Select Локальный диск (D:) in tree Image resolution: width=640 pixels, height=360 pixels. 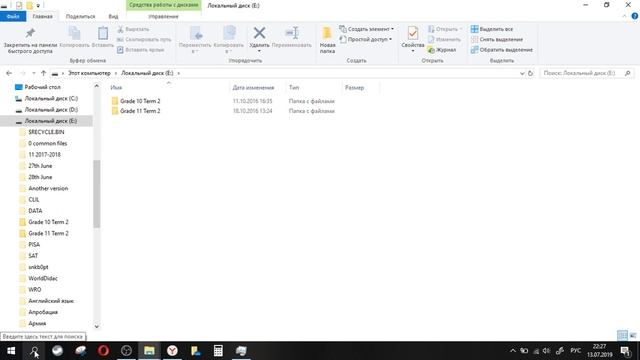point(51,109)
